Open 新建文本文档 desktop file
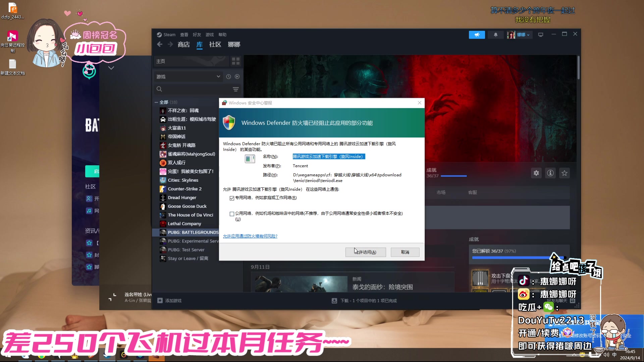The image size is (644, 362). coord(13,67)
